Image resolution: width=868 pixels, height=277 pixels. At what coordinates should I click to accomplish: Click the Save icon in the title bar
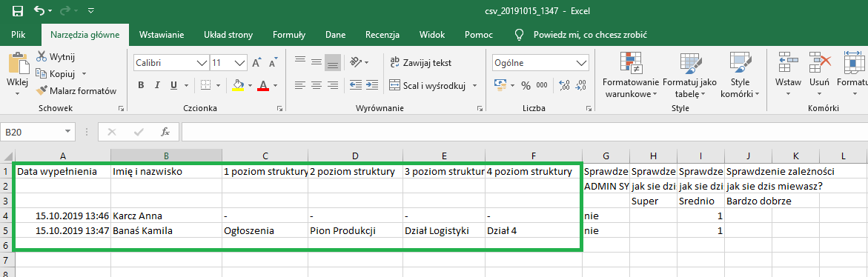(17, 10)
